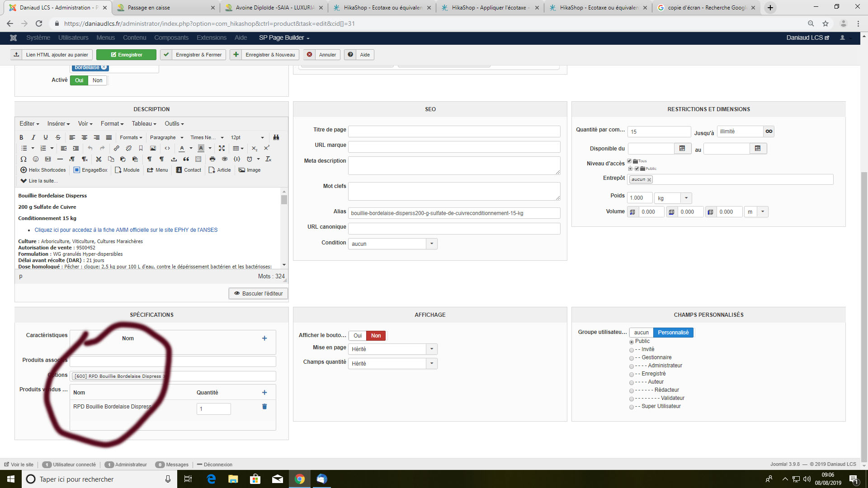
Task: Click the emoticon smiley icon
Action: (x=36, y=159)
